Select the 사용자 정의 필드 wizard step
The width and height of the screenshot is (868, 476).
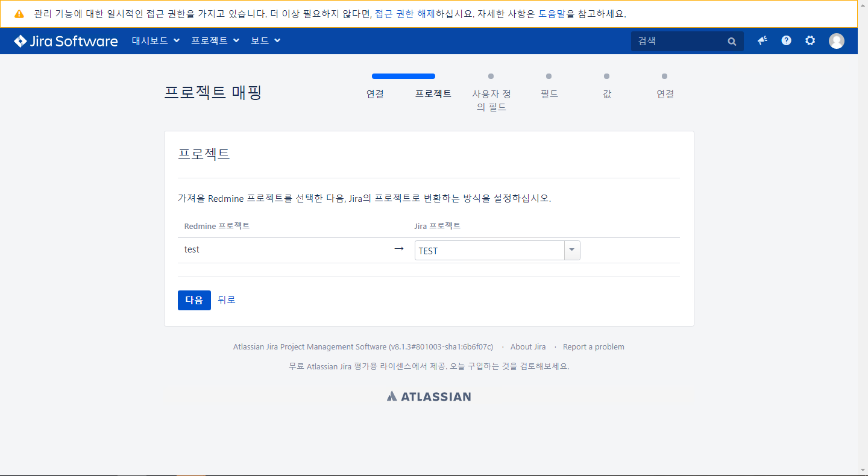click(x=491, y=101)
